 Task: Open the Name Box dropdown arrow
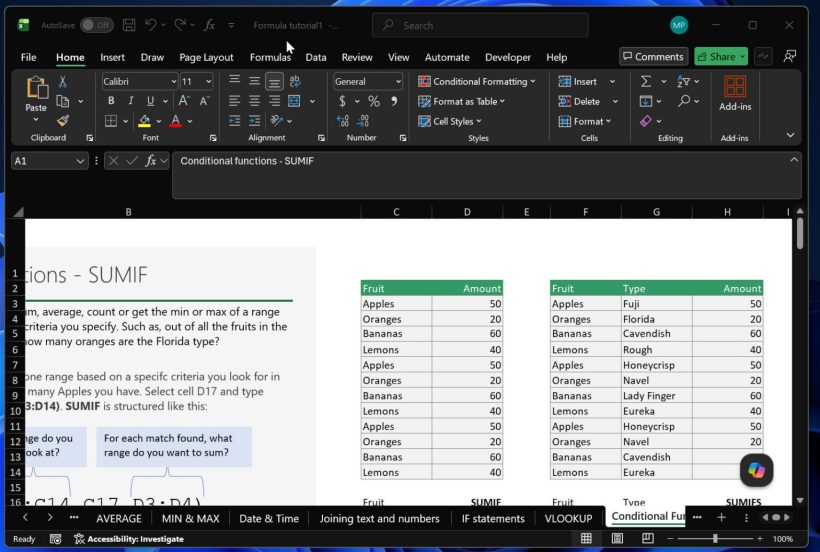tap(80, 161)
